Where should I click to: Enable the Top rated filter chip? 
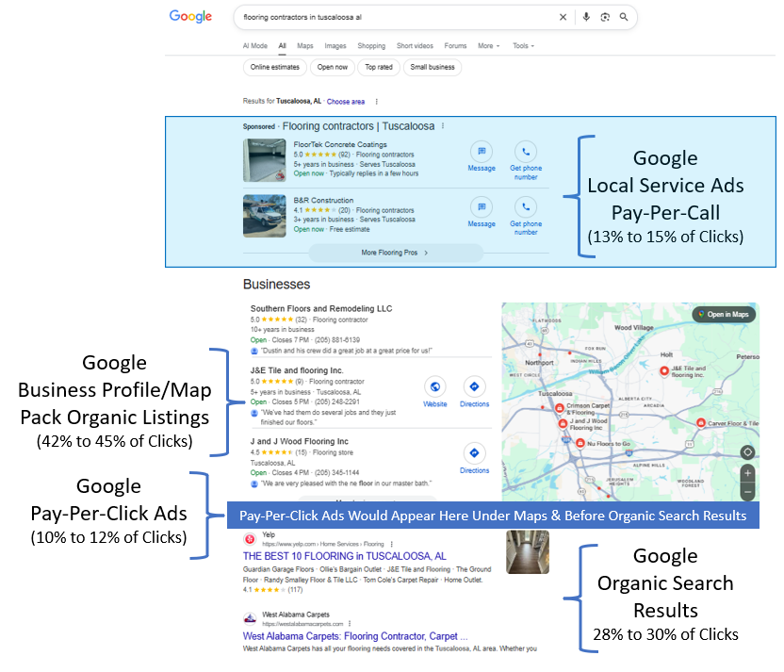tap(379, 67)
